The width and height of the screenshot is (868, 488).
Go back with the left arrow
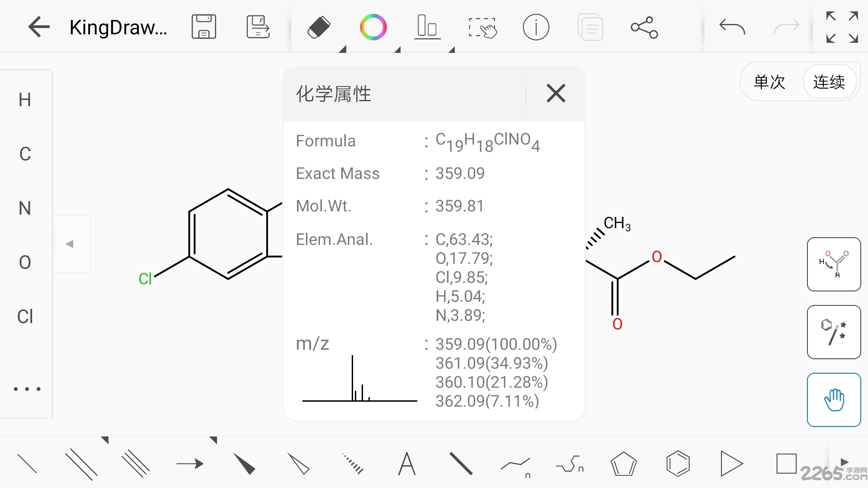[39, 27]
